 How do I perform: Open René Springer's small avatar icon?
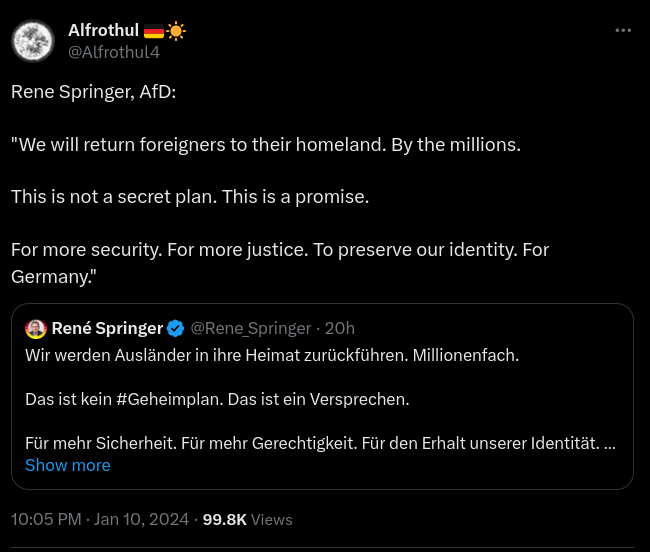click(35, 328)
